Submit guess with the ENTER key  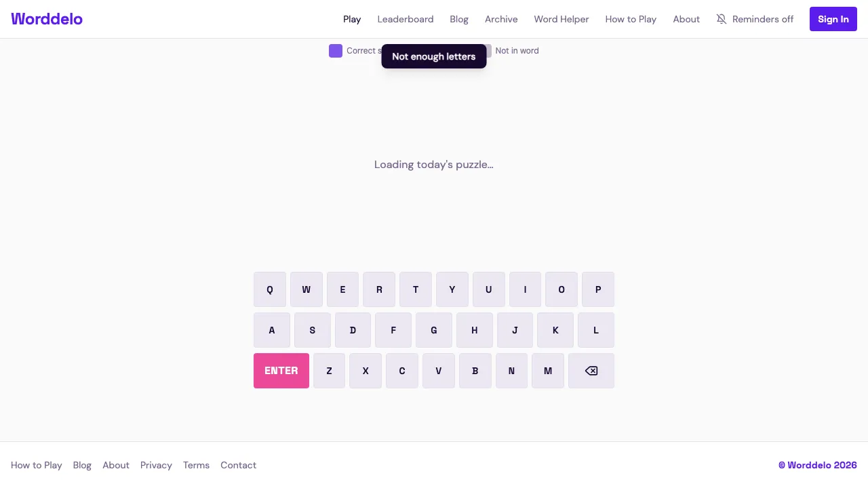point(281,371)
